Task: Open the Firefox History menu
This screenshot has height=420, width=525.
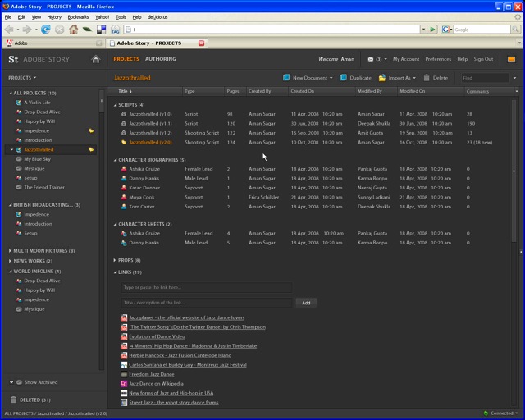Action: point(54,17)
